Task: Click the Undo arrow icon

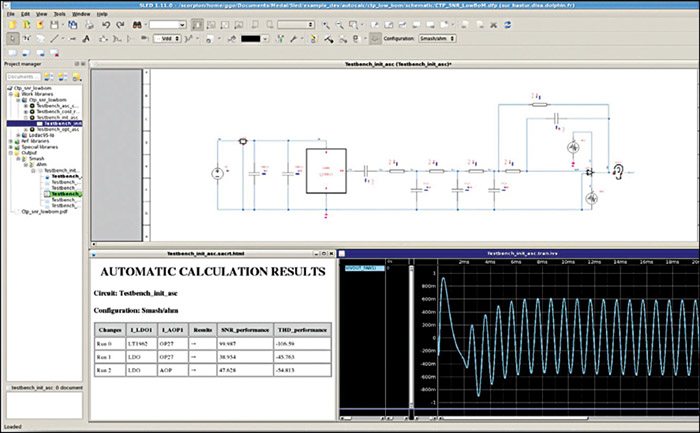Action: pos(105,25)
